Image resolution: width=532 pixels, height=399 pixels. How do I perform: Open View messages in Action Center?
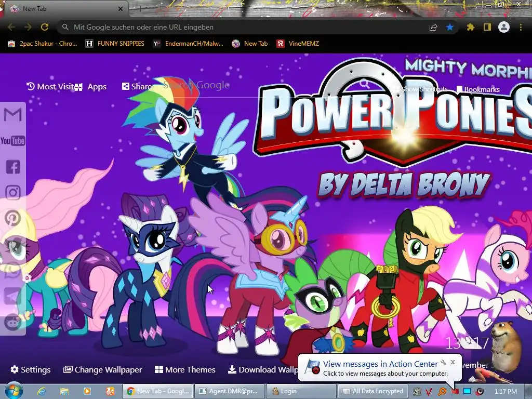(x=380, y=364)
